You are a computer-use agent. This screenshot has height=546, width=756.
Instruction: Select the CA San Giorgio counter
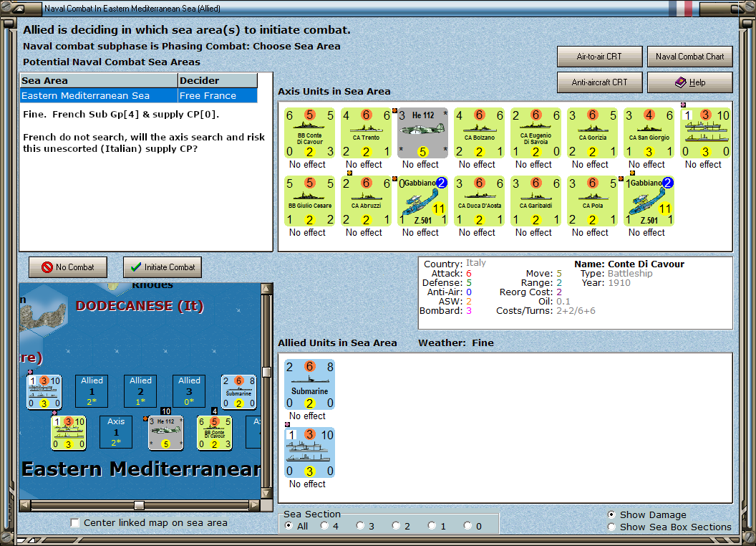(649, 133)
